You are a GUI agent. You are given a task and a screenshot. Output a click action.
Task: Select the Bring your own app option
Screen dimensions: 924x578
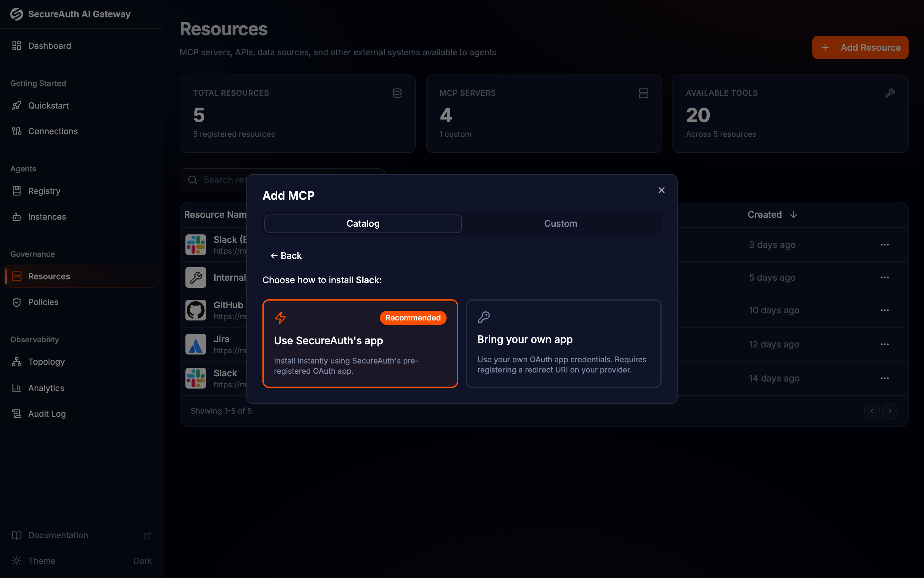(563, 343)
